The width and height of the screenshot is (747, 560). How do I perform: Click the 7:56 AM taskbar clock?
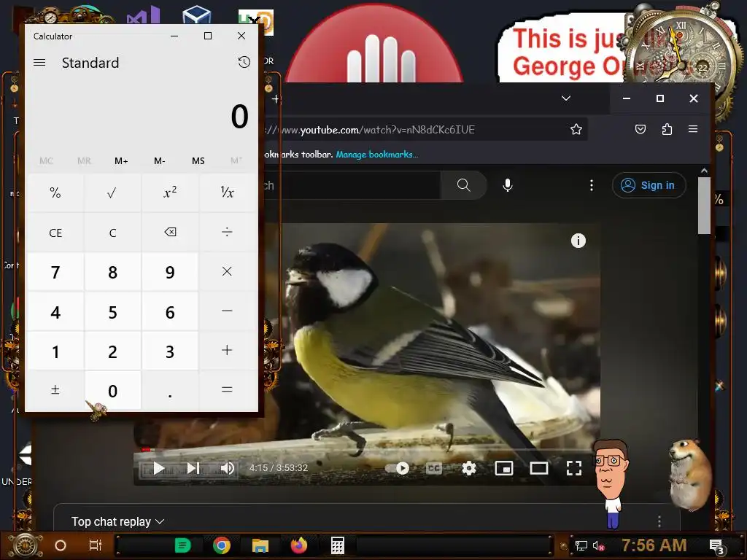pos(654,545)
